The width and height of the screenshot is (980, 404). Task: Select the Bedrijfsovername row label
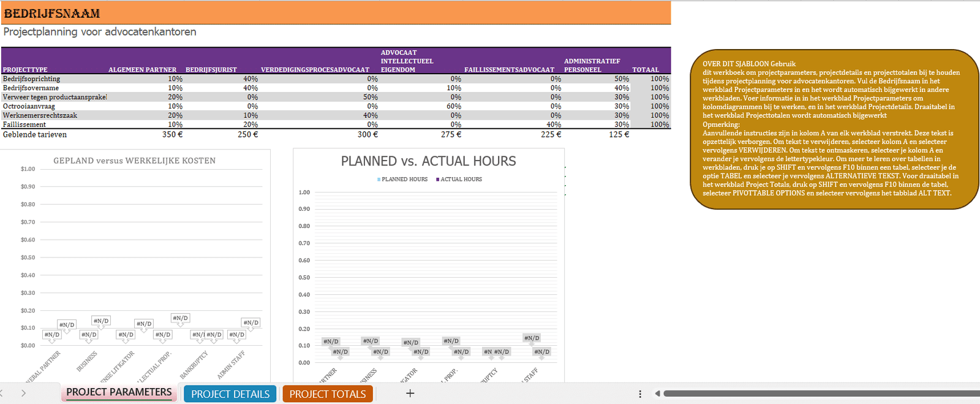click(31, 88)
